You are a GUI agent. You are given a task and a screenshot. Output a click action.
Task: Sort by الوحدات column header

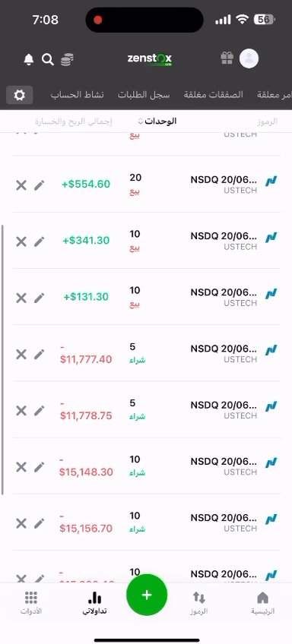(x=157, y=122)
